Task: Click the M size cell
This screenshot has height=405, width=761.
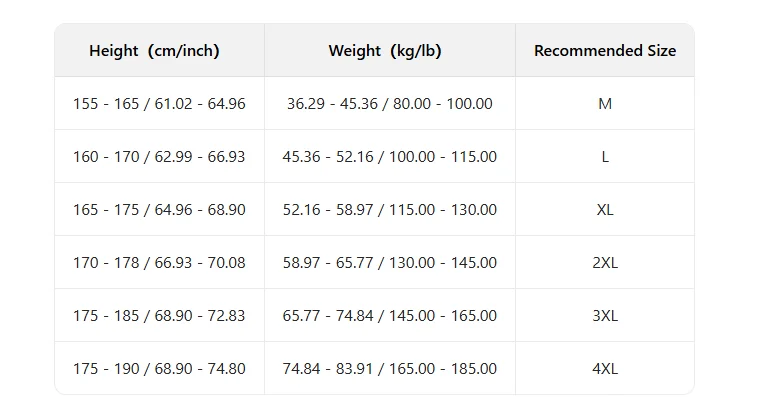Action: (x=604, y=104)
